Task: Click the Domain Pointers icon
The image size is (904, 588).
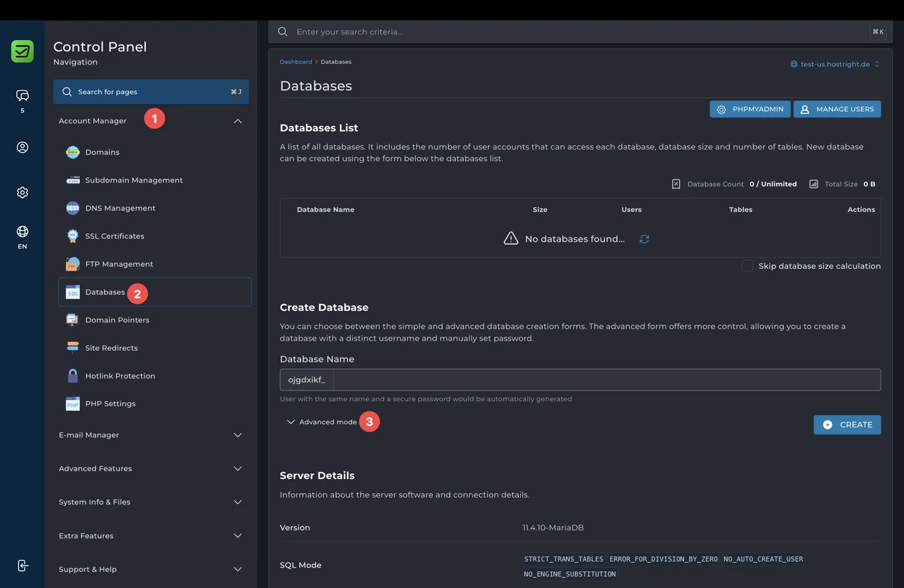Action: tap(73, 320)
